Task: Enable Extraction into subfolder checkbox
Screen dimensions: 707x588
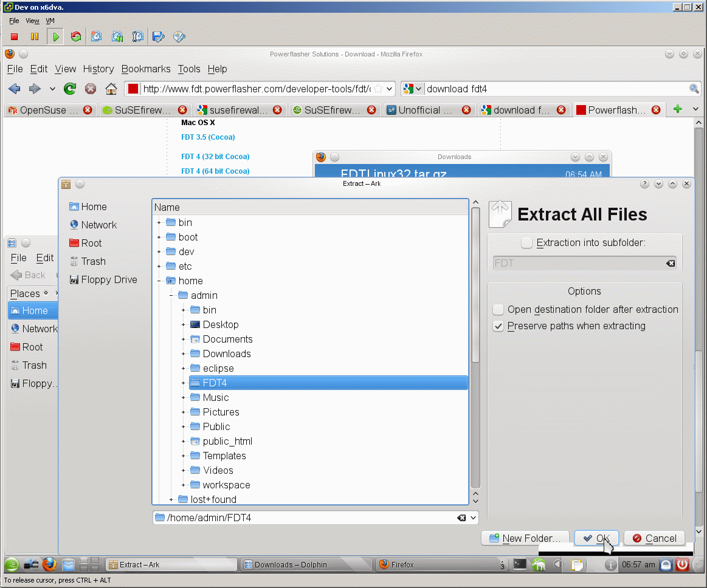Action: 526,243
